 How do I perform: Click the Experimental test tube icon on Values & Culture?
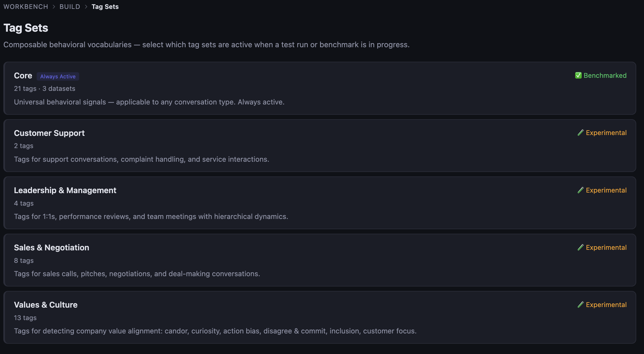[x=581, y=305]
